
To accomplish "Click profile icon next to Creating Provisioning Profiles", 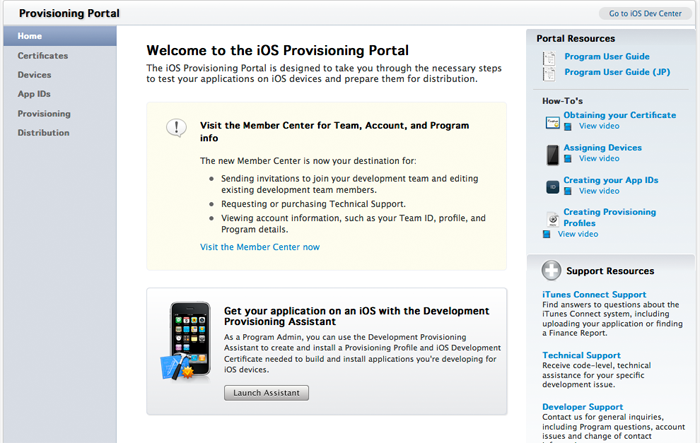I will (553, 219).
